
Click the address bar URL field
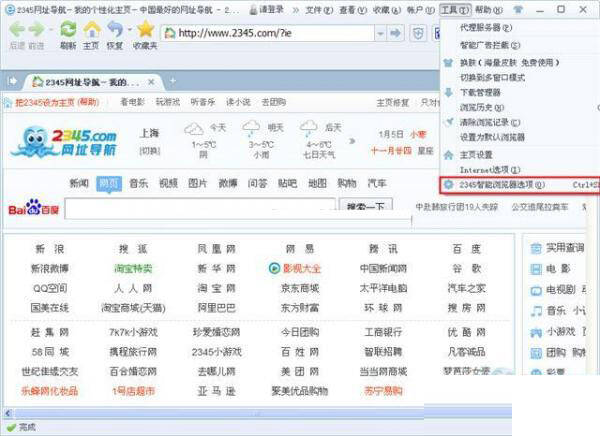click(x=268, y=33)
